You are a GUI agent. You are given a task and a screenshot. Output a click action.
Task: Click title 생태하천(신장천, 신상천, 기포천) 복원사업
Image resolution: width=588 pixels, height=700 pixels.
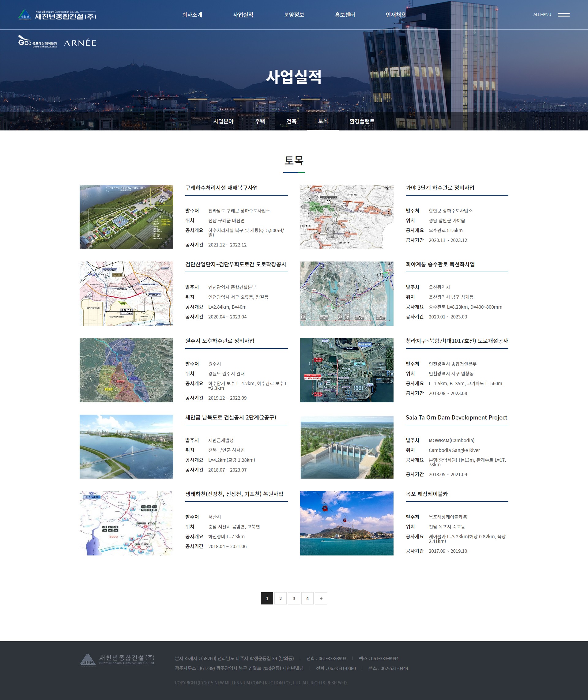click(234, 494)
